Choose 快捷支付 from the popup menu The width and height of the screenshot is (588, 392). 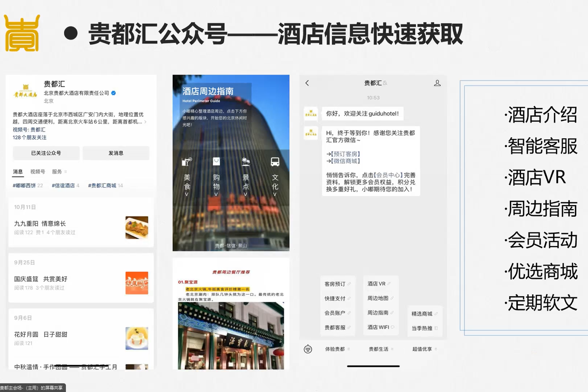tap(338, 299)
